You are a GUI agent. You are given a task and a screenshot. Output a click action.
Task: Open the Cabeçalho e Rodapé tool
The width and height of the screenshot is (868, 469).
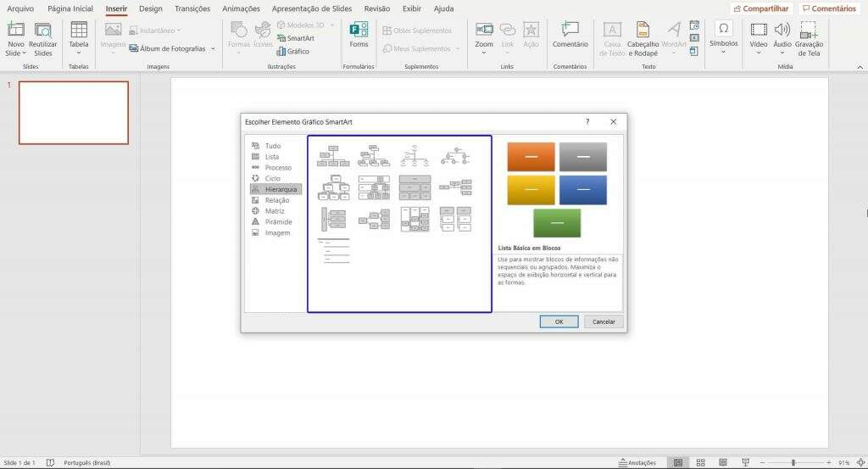643,39
